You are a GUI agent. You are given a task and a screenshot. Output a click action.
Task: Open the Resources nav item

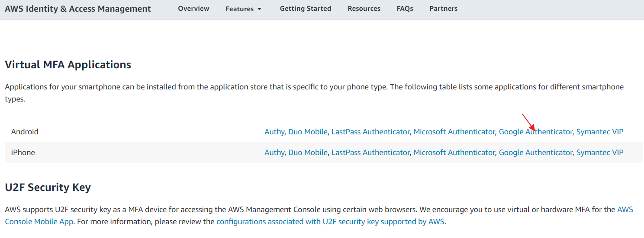point(364,9)
